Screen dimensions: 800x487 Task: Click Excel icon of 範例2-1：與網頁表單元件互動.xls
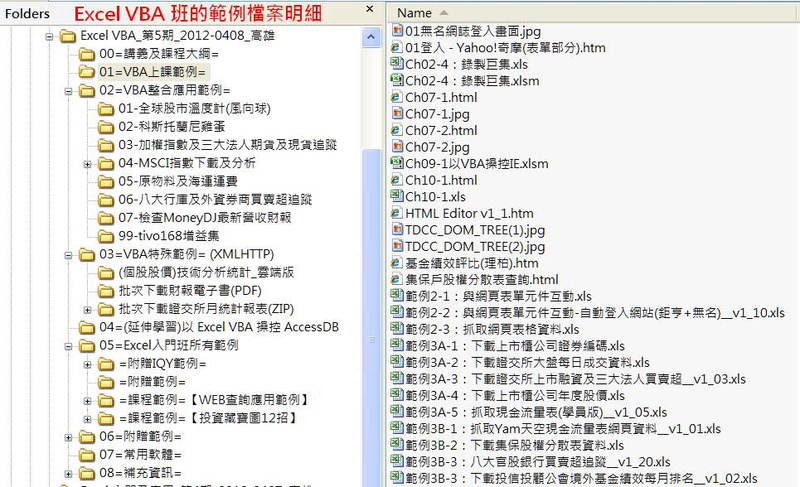coord(397,296)
